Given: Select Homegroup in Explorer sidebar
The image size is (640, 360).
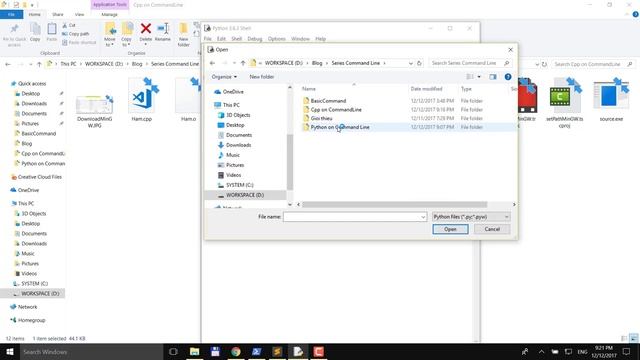Looking at the screenshot, I should click(x=27, y=320).
